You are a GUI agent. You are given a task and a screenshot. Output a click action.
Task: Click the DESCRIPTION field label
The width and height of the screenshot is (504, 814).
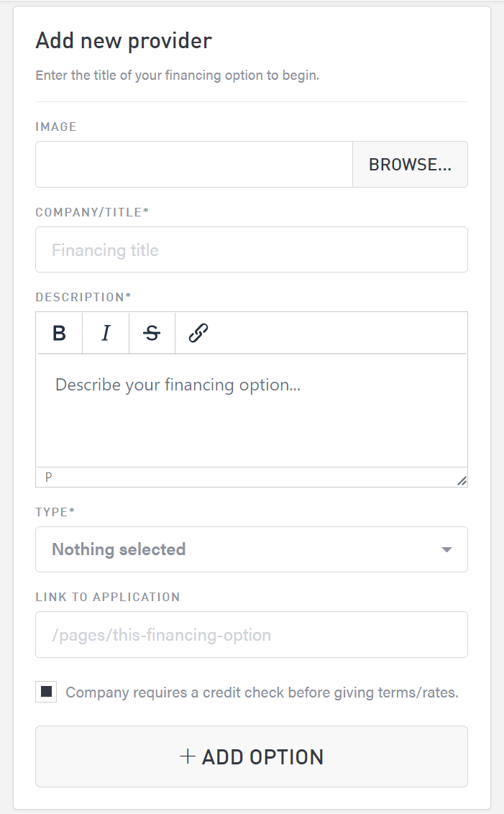coord(83,297)
